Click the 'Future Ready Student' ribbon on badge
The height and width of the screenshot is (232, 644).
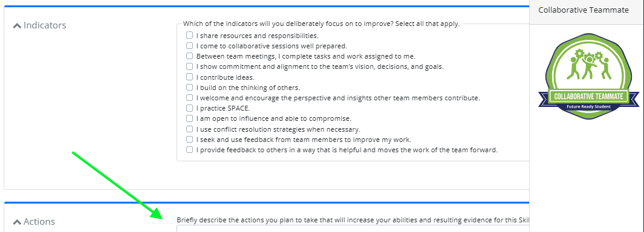pyautogui.click(x=588, y=107)
